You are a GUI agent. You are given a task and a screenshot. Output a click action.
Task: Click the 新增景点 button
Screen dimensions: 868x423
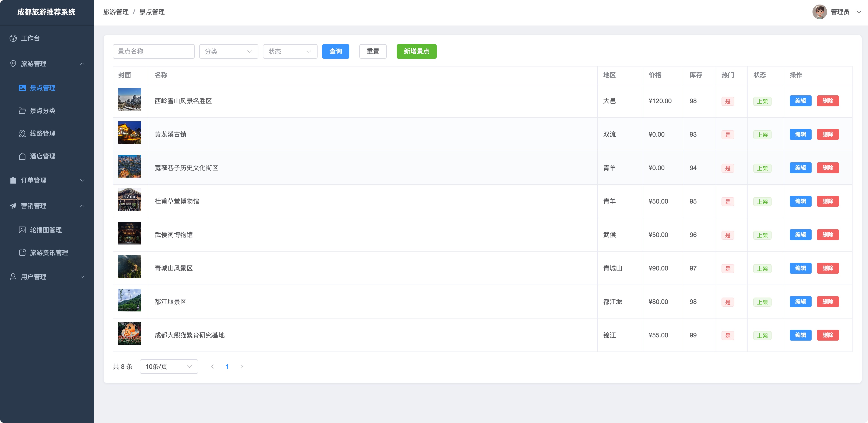[416, 51]
